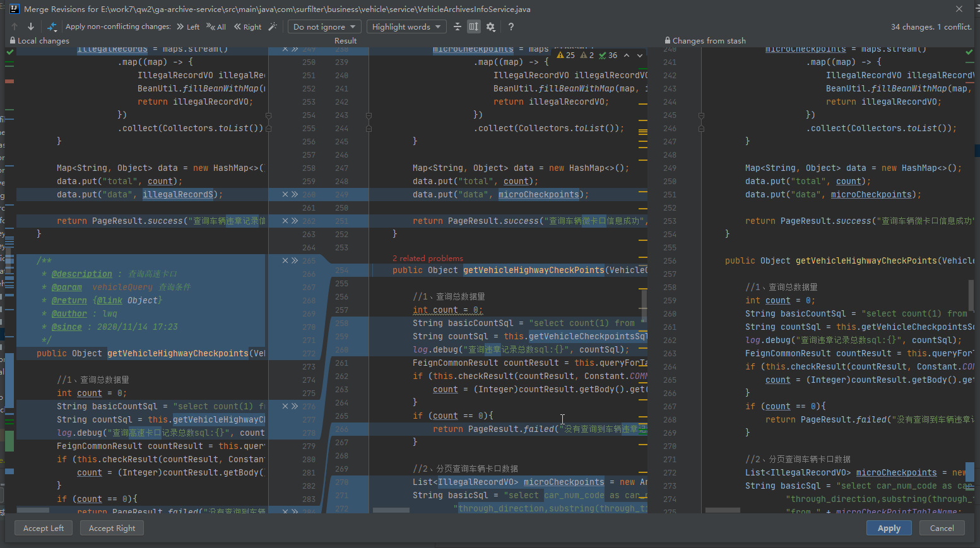980x548 pixels.
Task: Go to next highlighted error arrow
Action: point(640,55)
